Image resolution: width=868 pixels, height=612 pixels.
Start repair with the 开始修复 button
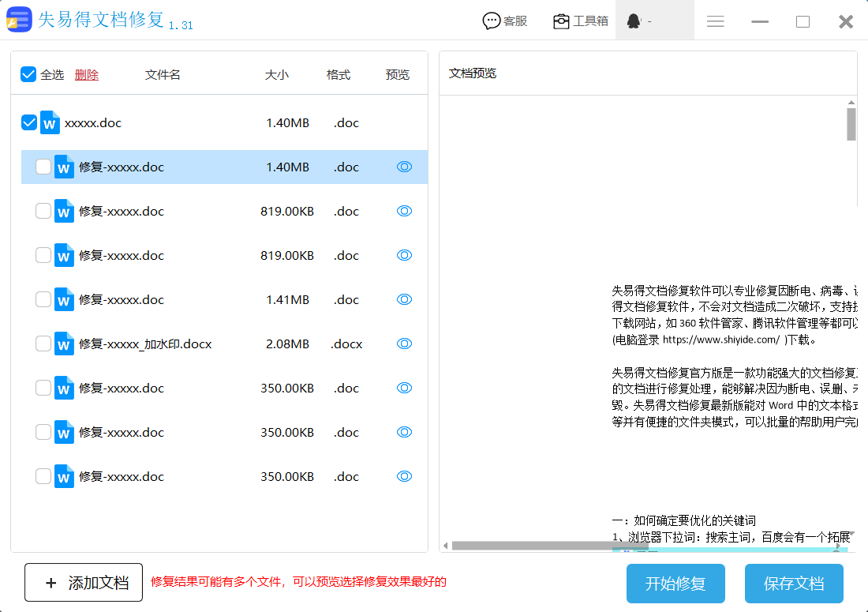tap(675, 583)
